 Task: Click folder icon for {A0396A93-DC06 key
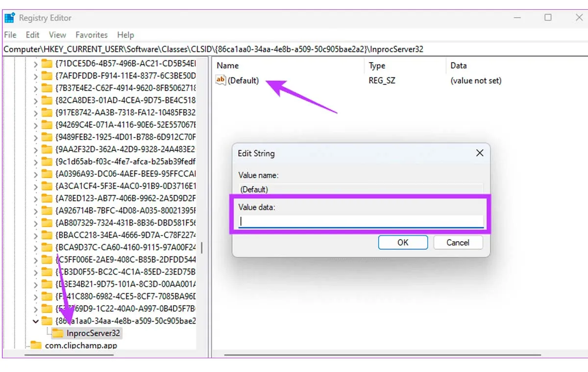point(47,174)
